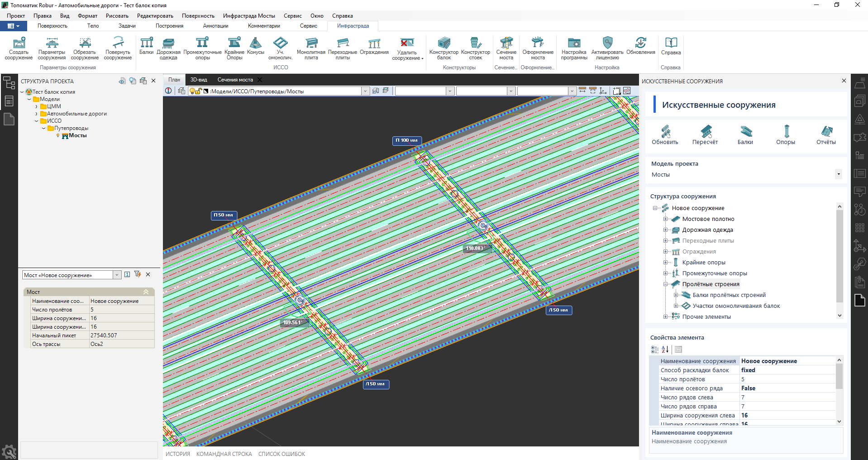Viewport: 868px width, 460px height.
Task: Click the Повернуть сооружение tool
Action: point(118,48)
